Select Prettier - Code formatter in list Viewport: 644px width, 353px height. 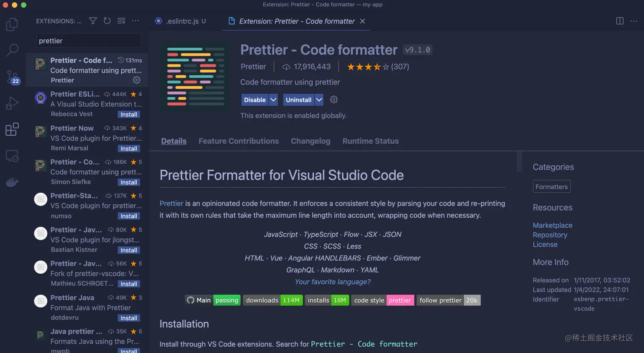87,70
